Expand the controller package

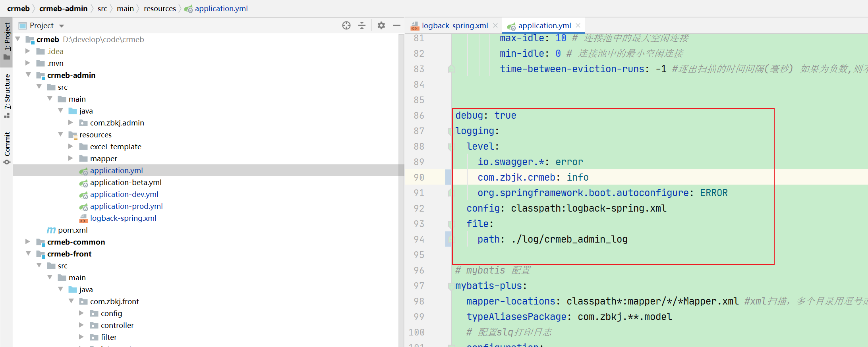pyautogui.click(x=81, y=325)
